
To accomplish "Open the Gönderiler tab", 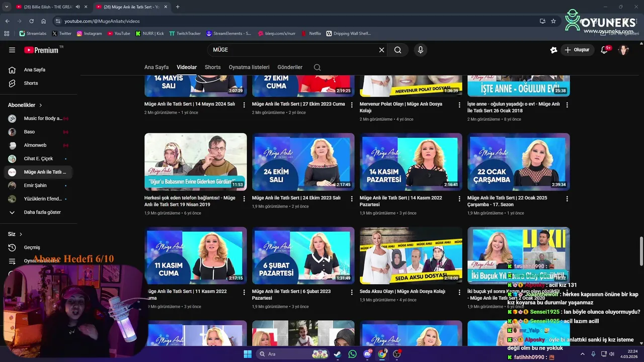I will click(290, 67).
